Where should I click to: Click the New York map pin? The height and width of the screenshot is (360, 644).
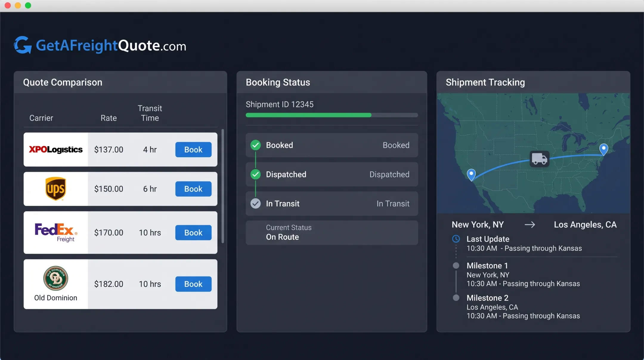pos(603,150)
